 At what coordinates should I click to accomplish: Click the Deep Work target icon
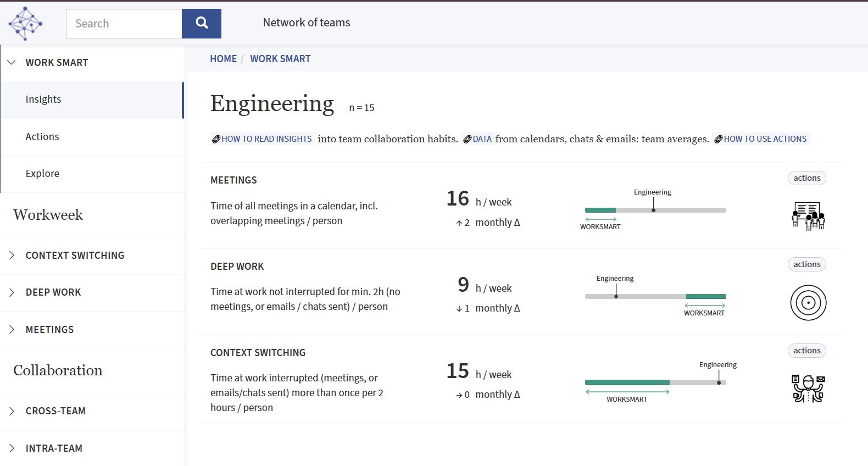(808, 302)
